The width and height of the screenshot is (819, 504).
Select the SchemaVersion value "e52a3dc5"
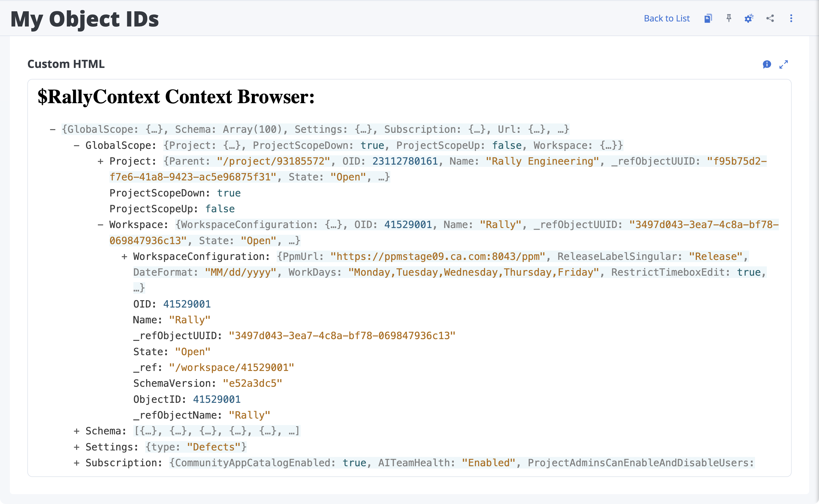[x=252, y=383]
